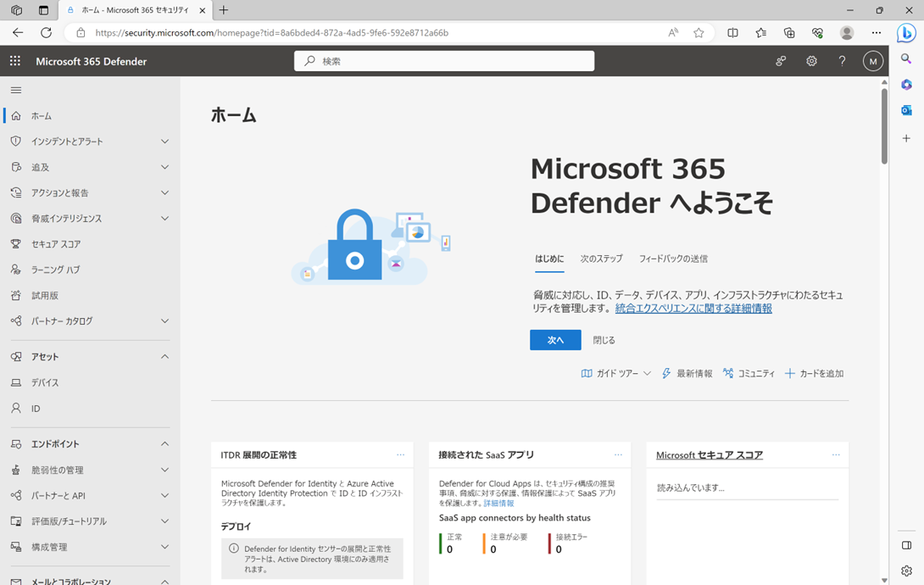Image resolution: width=924 pixels, height=585 pixels.
Task: Click the Incidents and Alerts shield icon
Action: (x=16, y=142)
